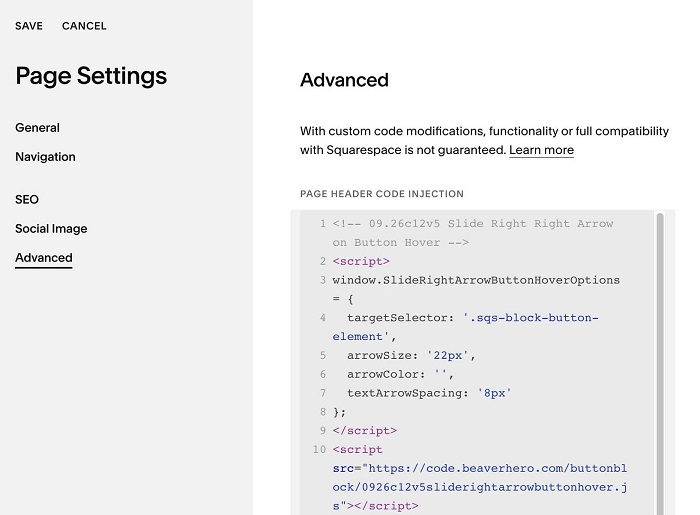700x515 pixels.
Task: Save the page settings
Action: (x=29, y=26)
